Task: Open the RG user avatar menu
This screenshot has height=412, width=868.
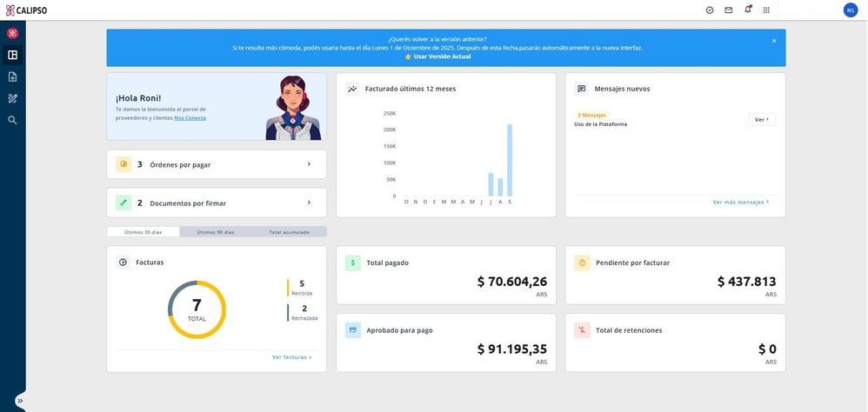Action: click(x=851, y=10)
